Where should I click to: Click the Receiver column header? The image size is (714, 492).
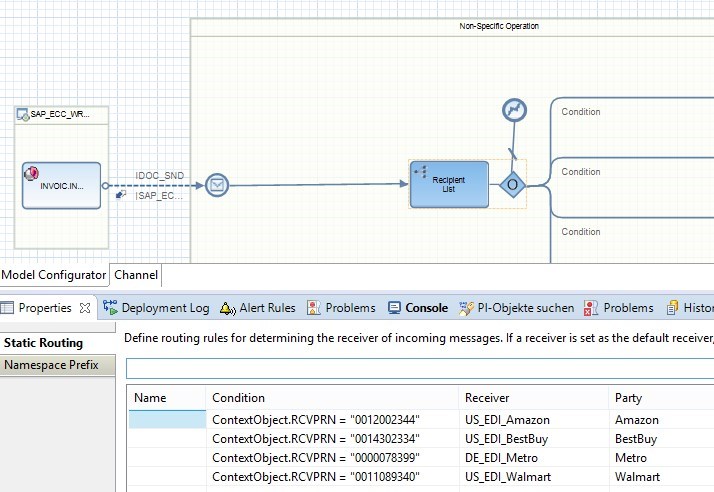(x=534, y=398)
